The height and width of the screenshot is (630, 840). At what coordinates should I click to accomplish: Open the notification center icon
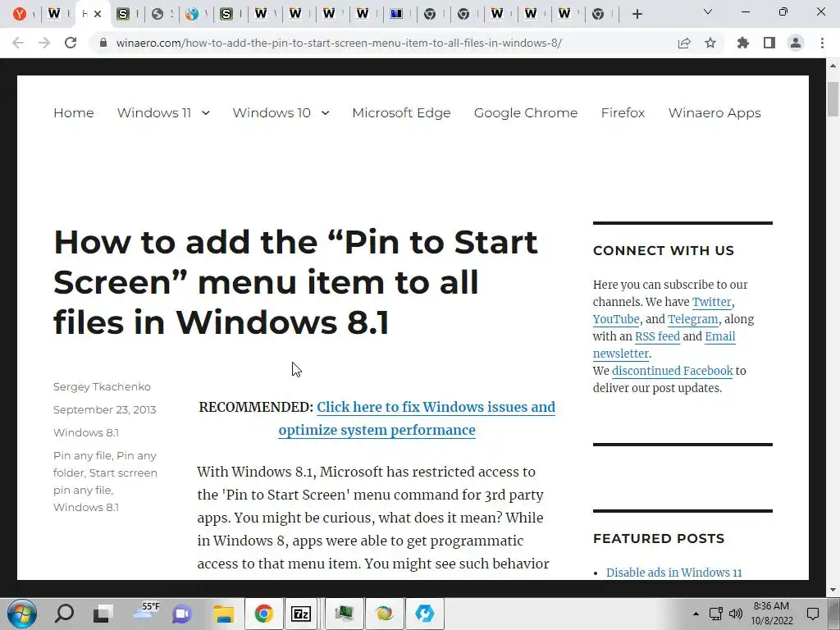pos(813,614)
